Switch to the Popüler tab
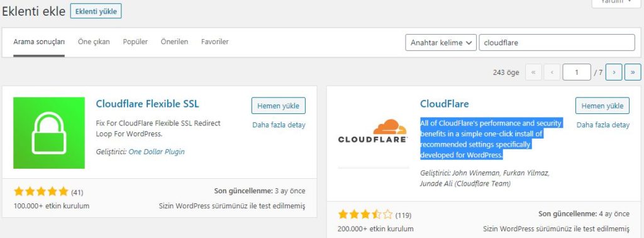Screen dimensions: 644x238 pyautogui.click(x=135, y=42)
